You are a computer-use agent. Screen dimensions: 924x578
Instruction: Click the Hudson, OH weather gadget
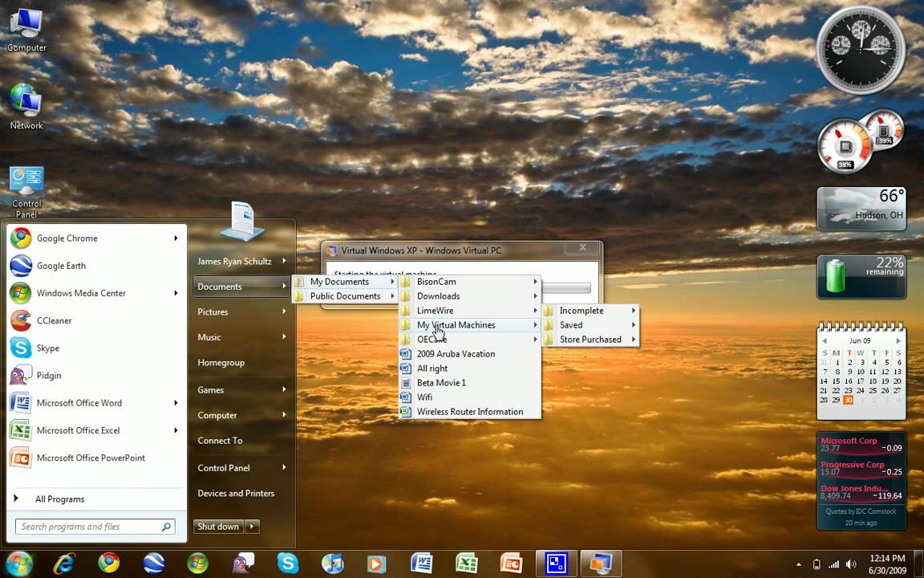pyautogui.click(x=861, y=209)
